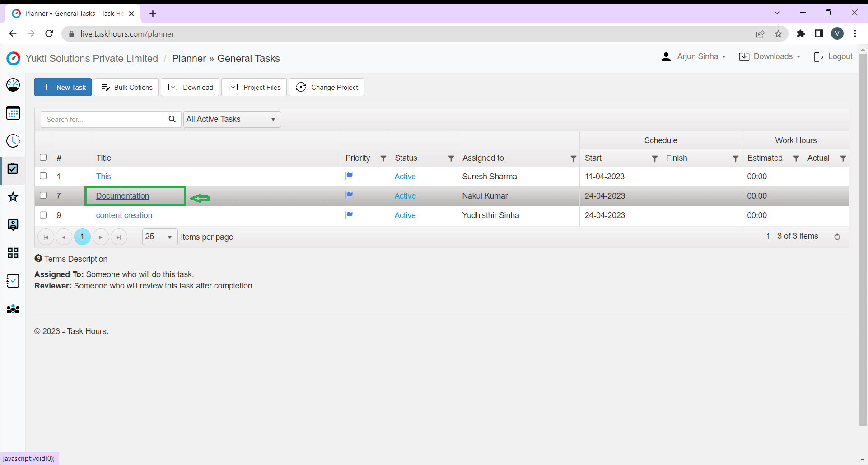Check the box for task 1 This
868x465 pixels.
coord(43,176)
